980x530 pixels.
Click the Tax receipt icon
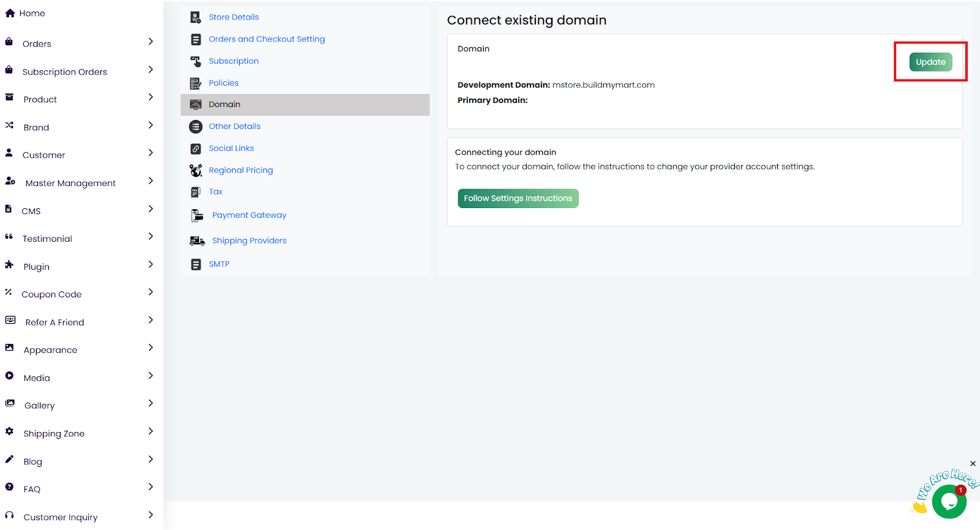[x=195, y=192]
